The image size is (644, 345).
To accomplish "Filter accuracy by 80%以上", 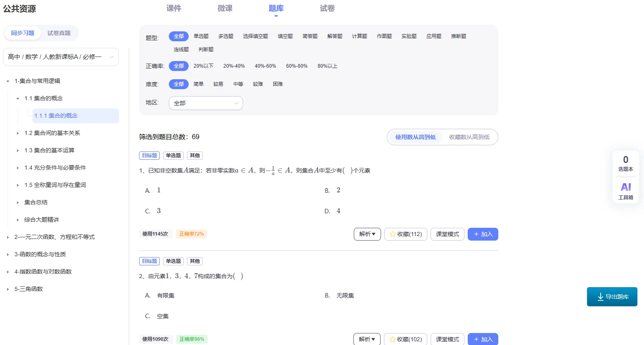I will point(328,65).
